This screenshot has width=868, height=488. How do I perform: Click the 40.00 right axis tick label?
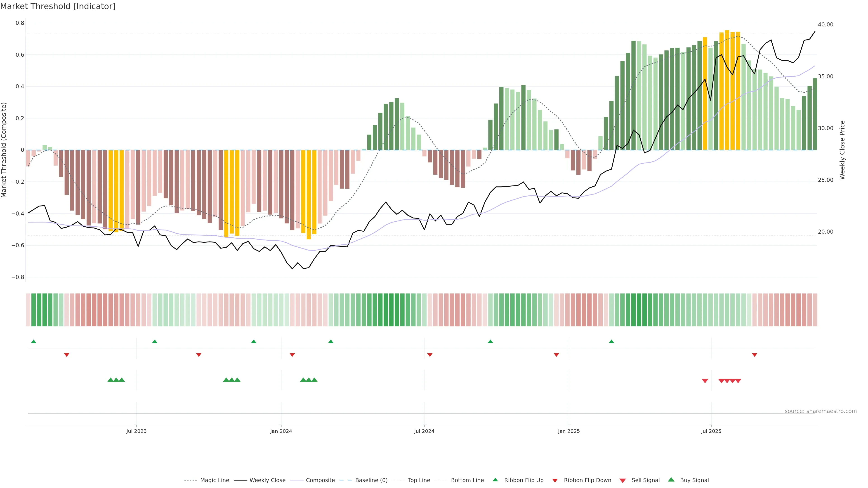point(825,25)
